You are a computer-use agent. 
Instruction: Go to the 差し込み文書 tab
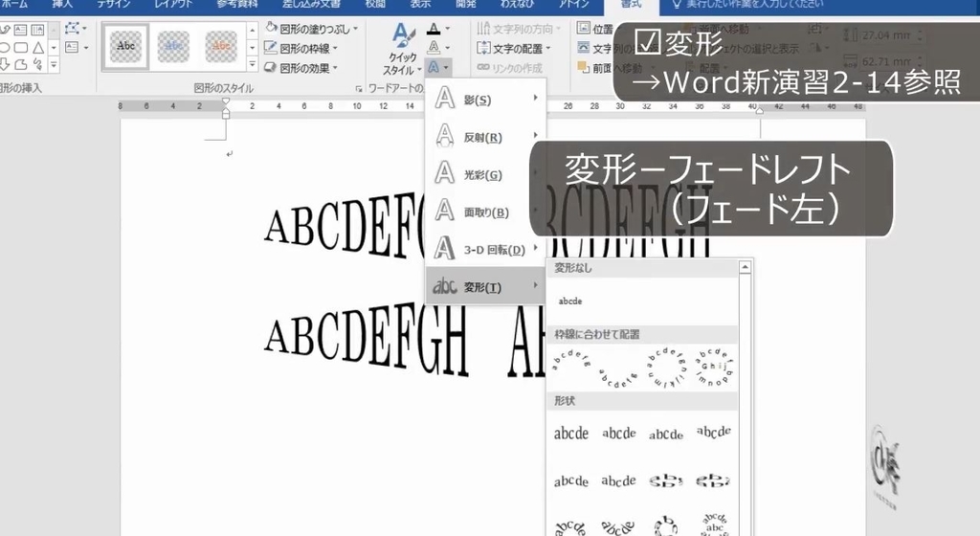point(311,4)
